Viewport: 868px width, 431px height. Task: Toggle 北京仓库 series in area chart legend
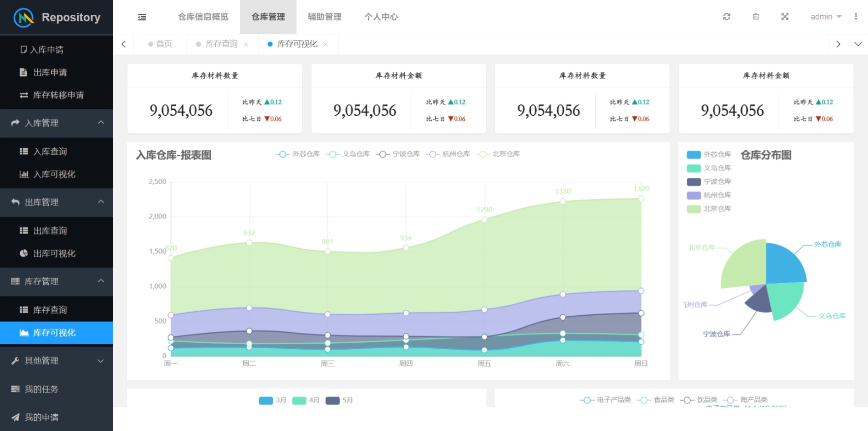click(x=498, y=154)
